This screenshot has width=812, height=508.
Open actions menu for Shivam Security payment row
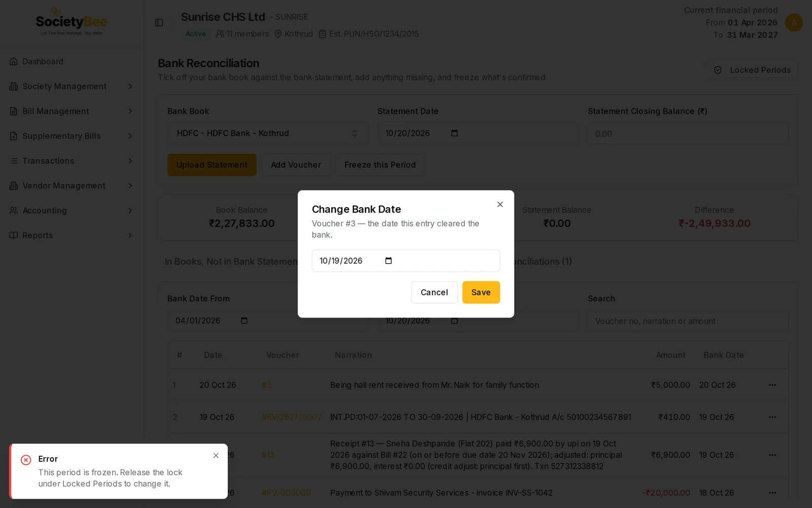772,493
